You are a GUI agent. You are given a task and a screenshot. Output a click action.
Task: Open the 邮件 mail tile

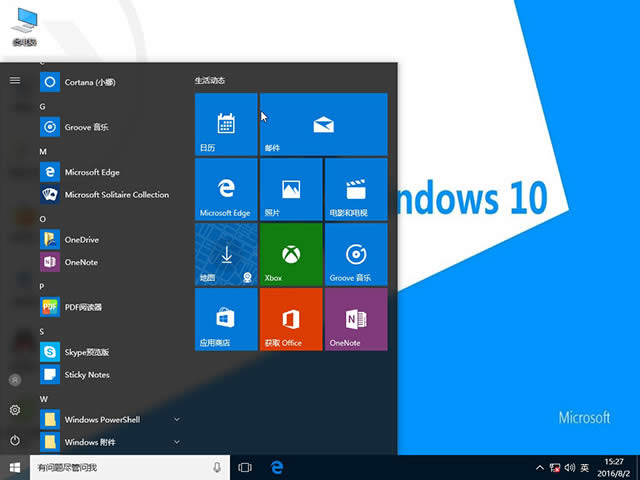(x=323, y=124)
